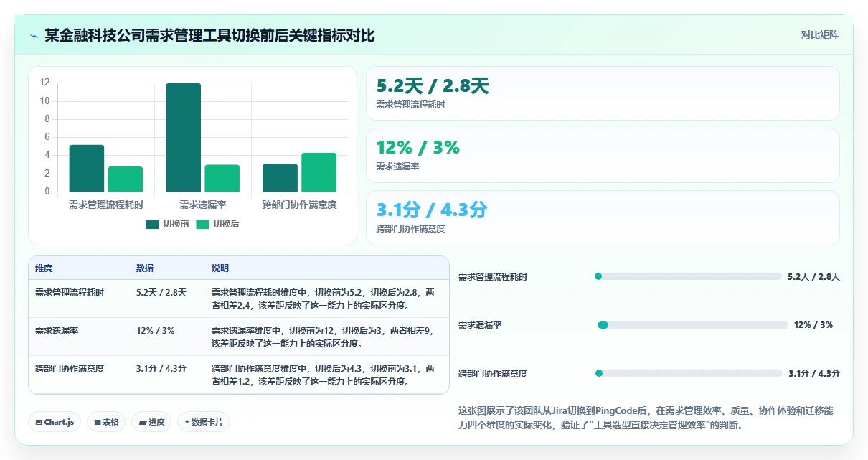This screenshot has width=868, height=460.
Task: Select the Chart.js tag chip
Action: (x=55, y=422)
